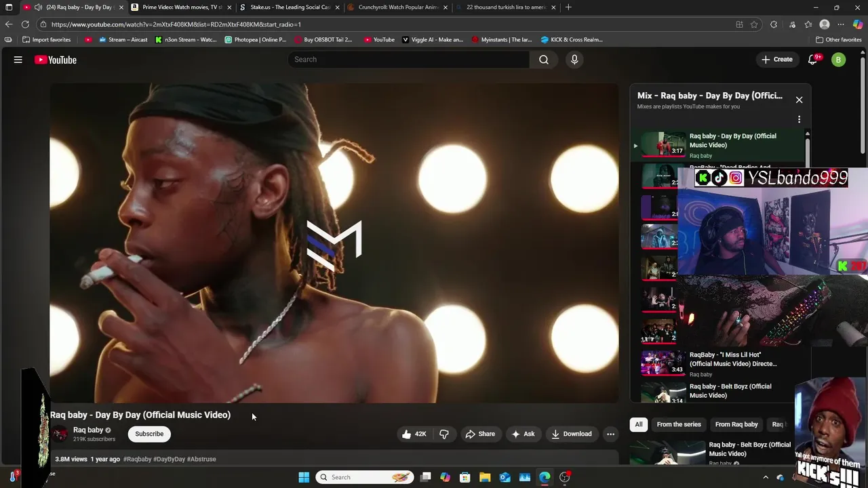Open the Raq baby channel avatar
The image size is (868, 488).
pyautogui.click(x=60, y=434)
